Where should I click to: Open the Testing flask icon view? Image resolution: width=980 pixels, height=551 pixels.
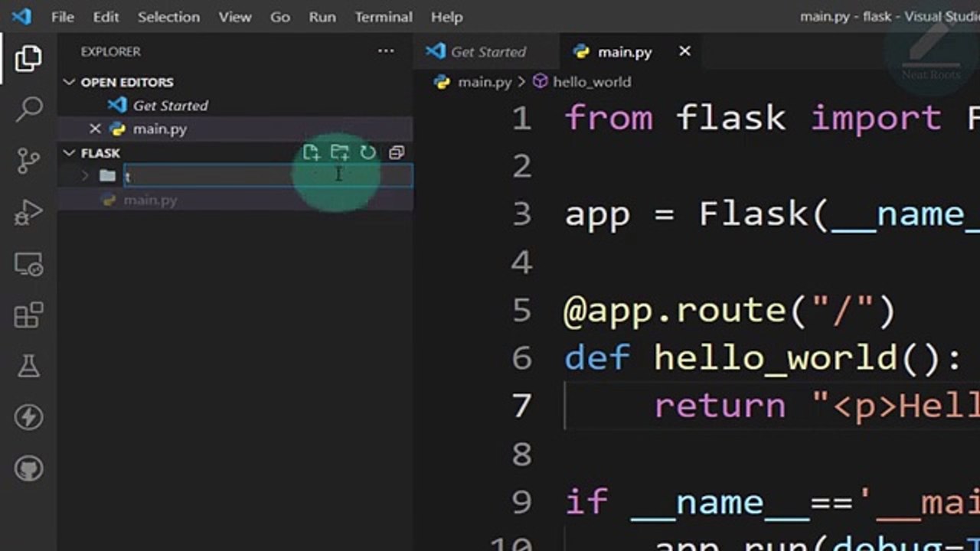tap(28, 366)
